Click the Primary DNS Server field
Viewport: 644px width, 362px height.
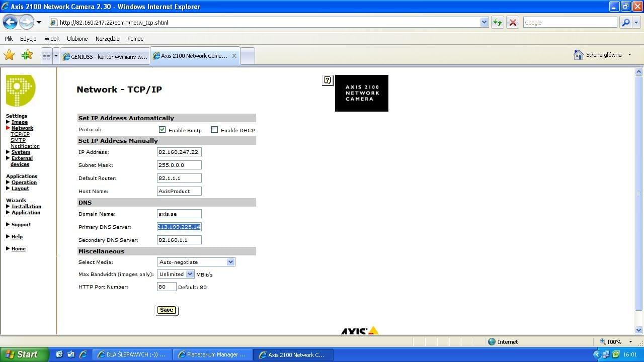click(x=179, y=227)
